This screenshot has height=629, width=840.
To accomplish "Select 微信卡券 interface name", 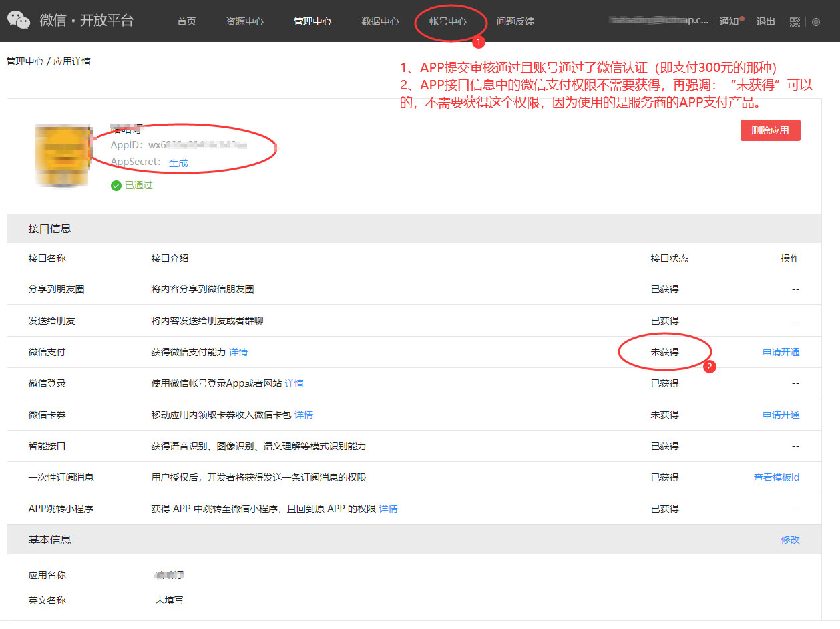I will tap(47, 415).
